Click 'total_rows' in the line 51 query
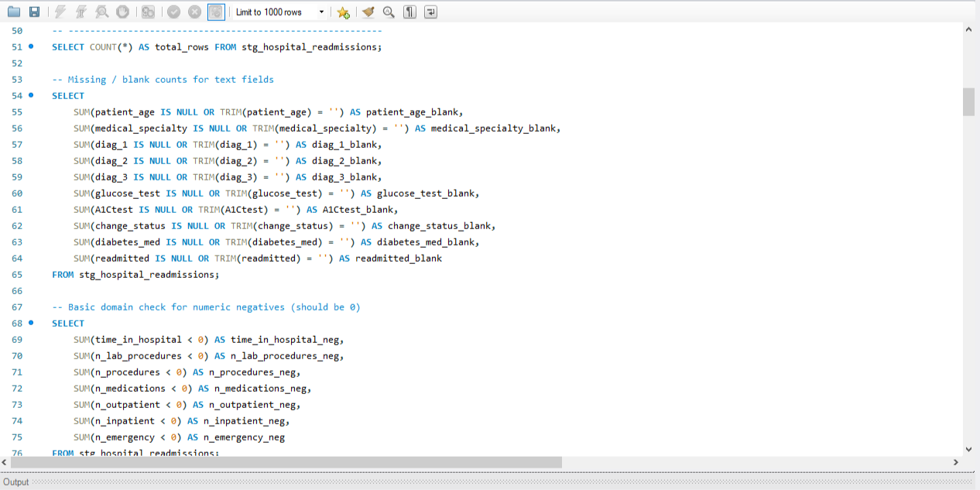This screenshot has height=490, width=980. (182, 47)
